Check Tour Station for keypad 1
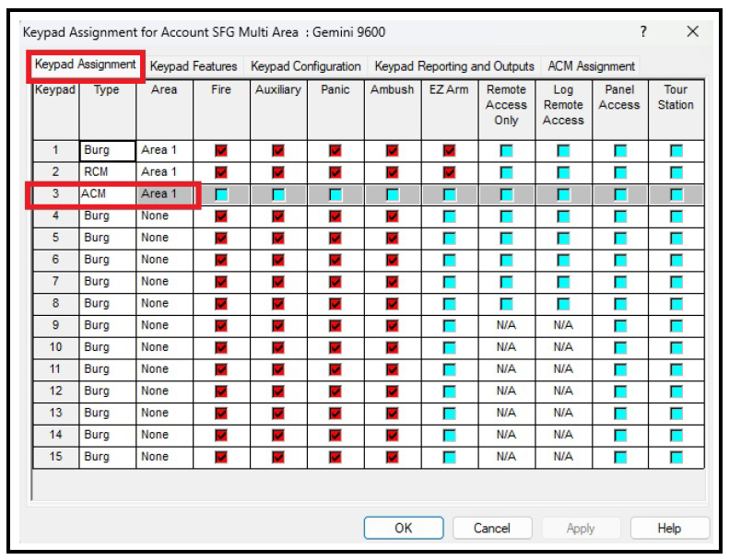 [x=676, y=150]
